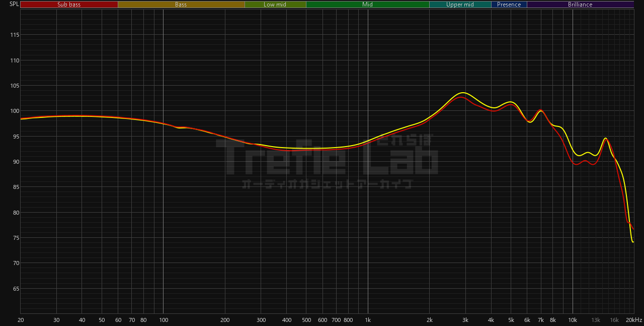The height and width of the screenshot is (326, 644).
Task: Select the "7k" frequency axis label
Action: [x=541, y=320]
